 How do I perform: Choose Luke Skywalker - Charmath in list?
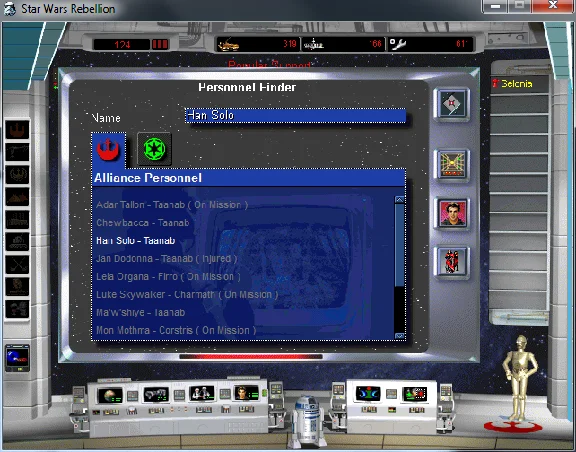(x=187, y=294)
